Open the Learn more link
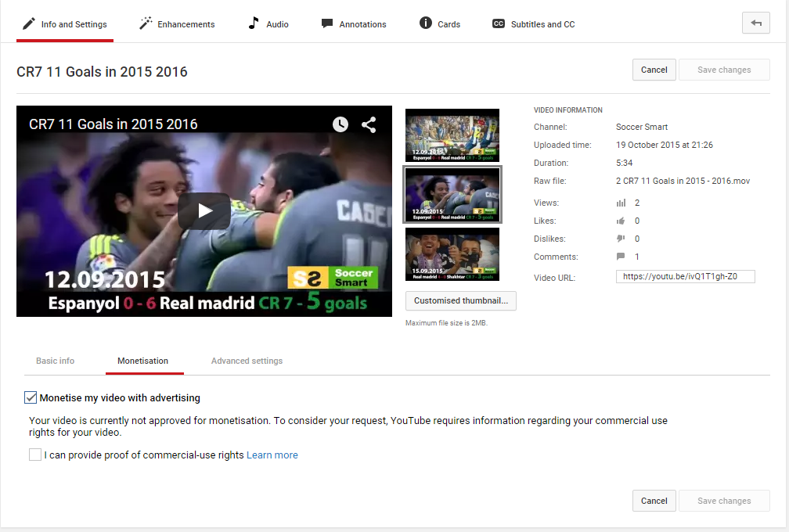The image size is (789, 532). pyautogui.click(x=272, y=455)
